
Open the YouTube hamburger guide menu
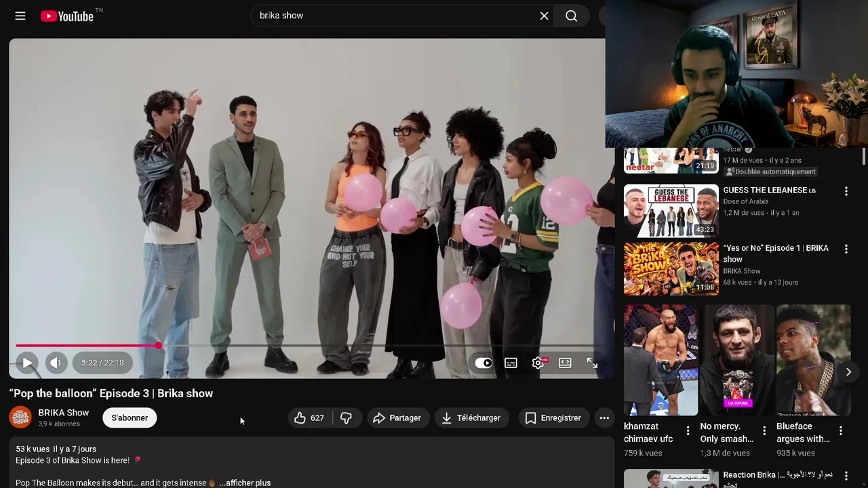20,16
